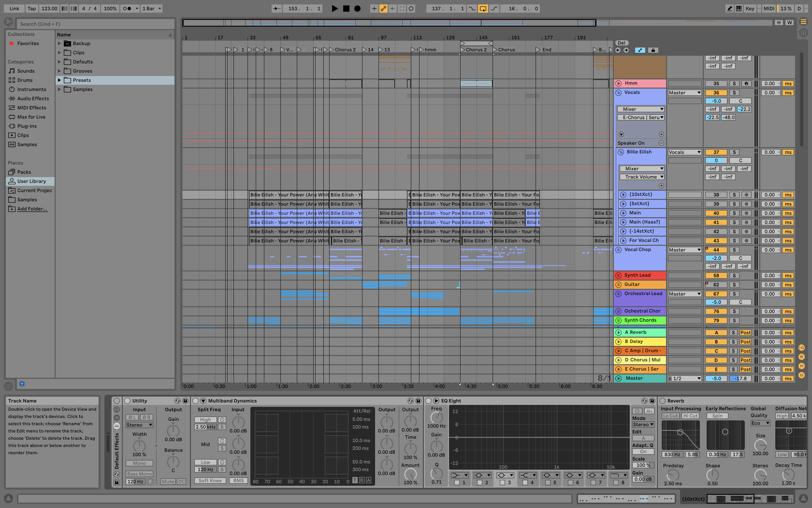812x508 pixels.
Task: Solo the Guitar track
Action: pos(734,285)
